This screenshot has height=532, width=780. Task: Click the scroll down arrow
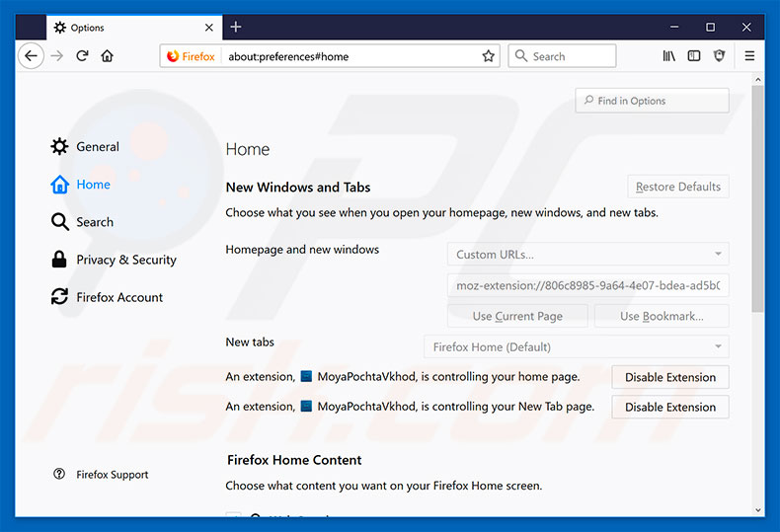click(x=757, y=510)
